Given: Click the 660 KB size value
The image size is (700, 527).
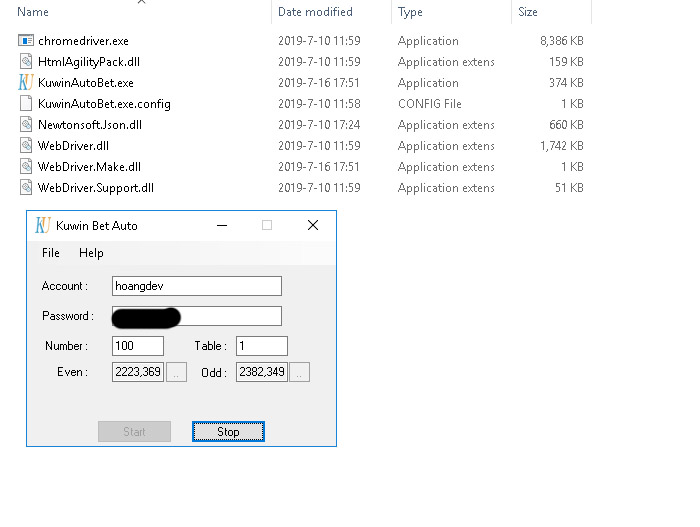Looking at the screenshot, I should (x=566, y=125).
